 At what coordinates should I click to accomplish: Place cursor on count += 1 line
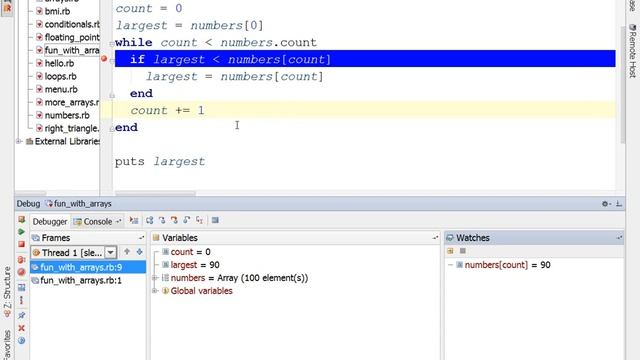(x=167, y=111)
